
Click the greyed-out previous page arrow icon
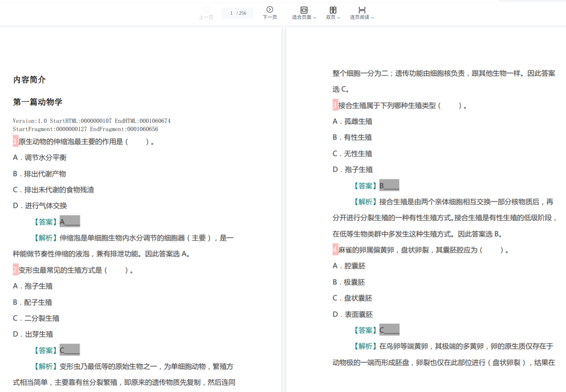pos(206,9)
